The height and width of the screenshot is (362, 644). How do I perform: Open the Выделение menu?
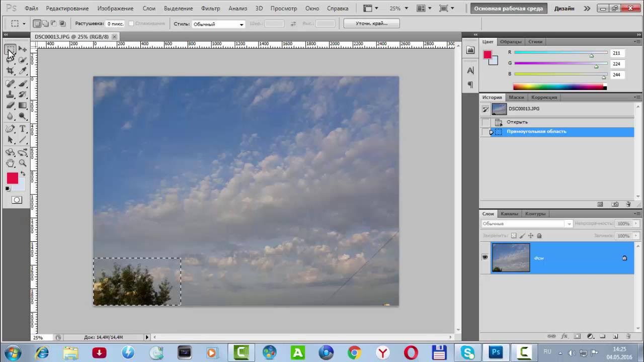point(179,9)
